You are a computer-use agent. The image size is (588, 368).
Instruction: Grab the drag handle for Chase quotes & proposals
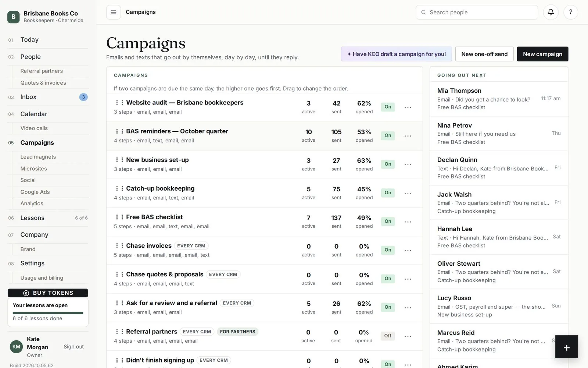pyautogui.click(x=119, y=274)
